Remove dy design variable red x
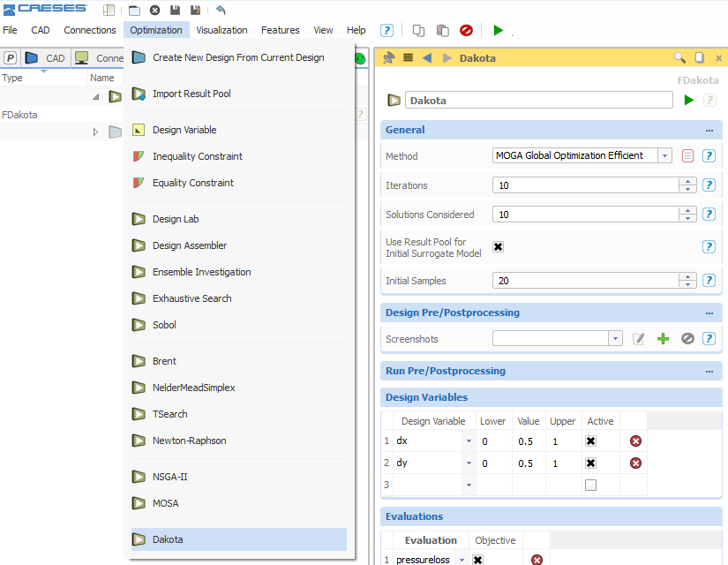The width and height of the screenshot is (728, 565). click(x=635, y=463)
